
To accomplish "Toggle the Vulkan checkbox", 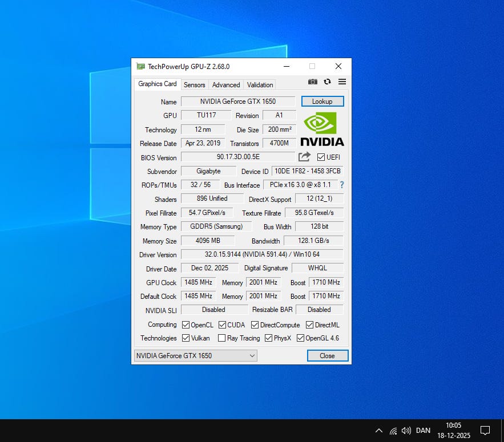I will pyautogui.click(x=186, y=338).
